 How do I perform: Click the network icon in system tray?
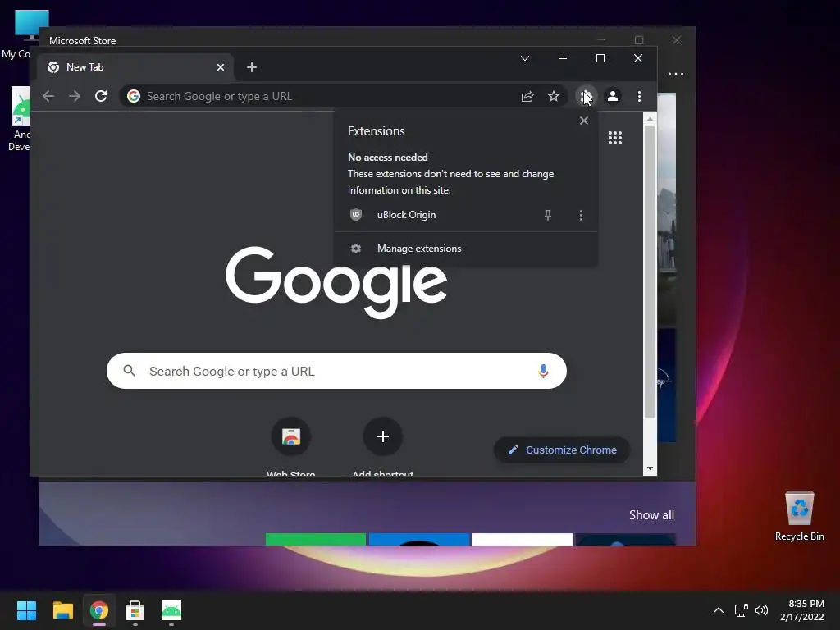742,610
